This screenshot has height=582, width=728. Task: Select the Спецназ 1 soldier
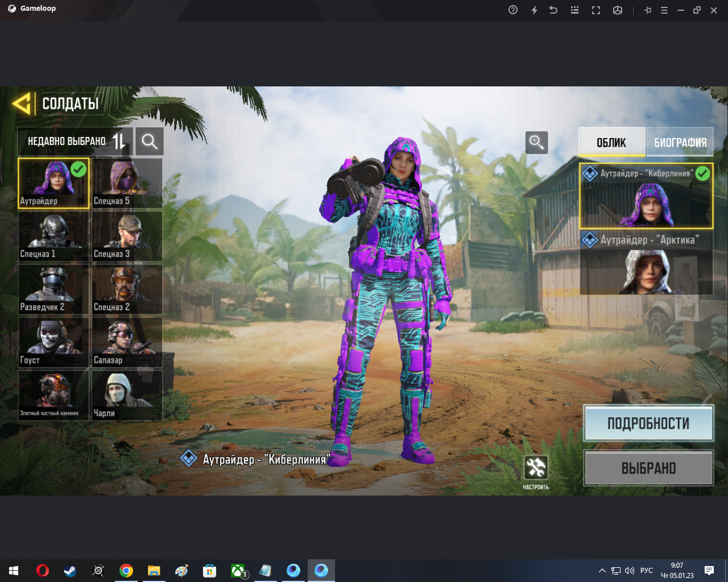pos(54,236)
